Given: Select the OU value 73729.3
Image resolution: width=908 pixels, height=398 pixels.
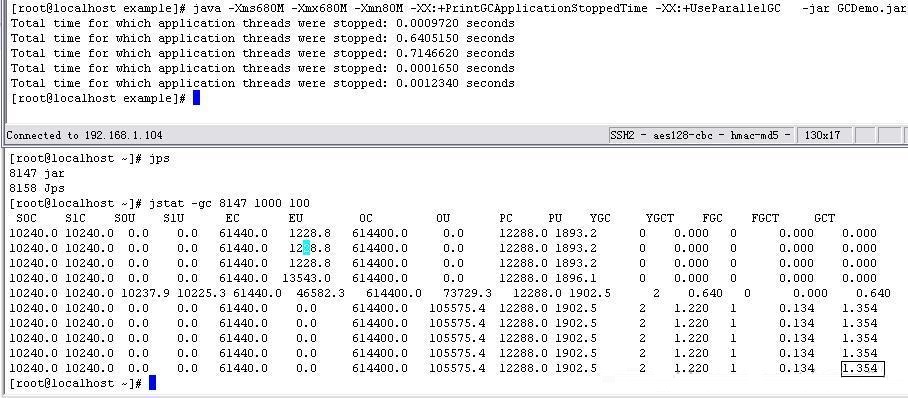Looking at the screenshot, I should click(x=467, y=293).
